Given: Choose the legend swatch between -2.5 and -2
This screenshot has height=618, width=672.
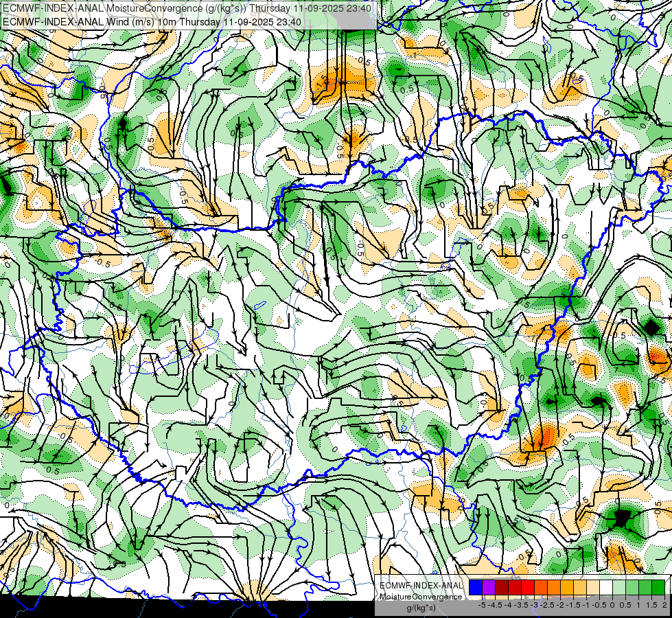Looking at the screenshot, I should point(554,587).
